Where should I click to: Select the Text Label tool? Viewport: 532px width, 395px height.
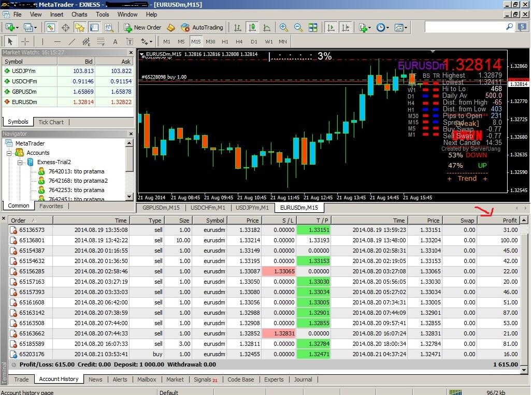[x=130, y=42]
